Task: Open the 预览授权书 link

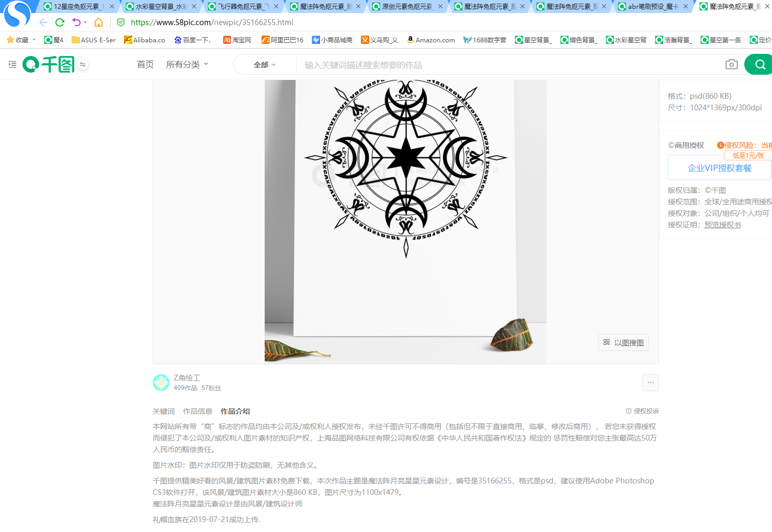Action: pos(722,225)
